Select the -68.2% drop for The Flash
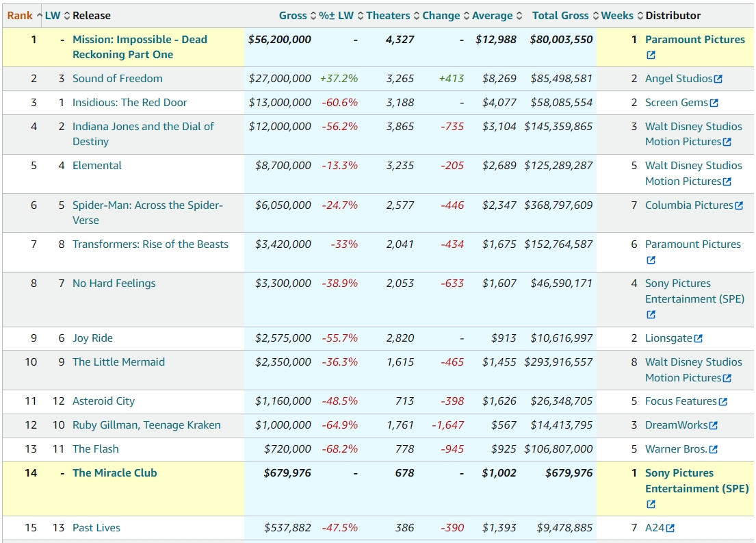Viewport: 756px width, 543px height. (340, 449)
